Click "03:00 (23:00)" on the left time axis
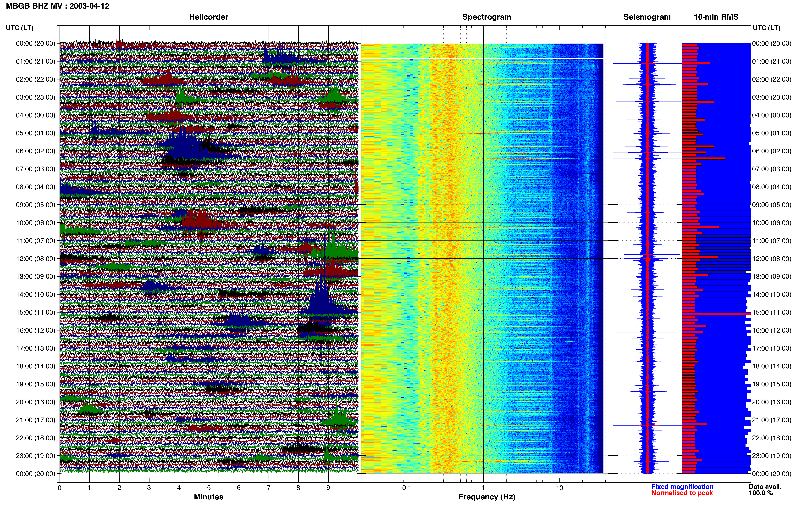Viewport: 812px width, 508px height. pos(36,97)
